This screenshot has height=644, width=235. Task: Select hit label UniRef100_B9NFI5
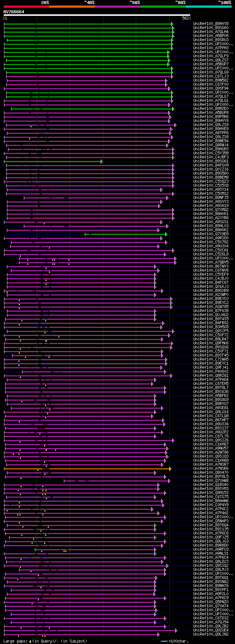coord(211,197)
